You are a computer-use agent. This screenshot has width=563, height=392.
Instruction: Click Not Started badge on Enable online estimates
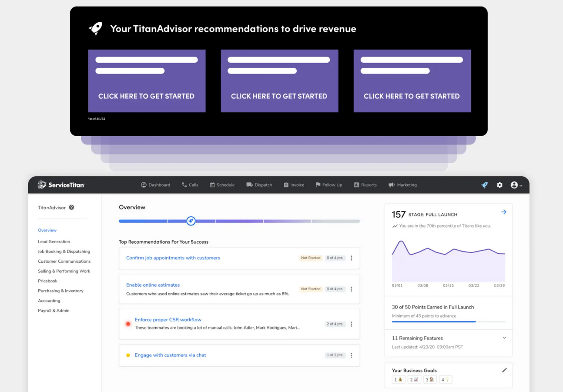tap(311, 289)
